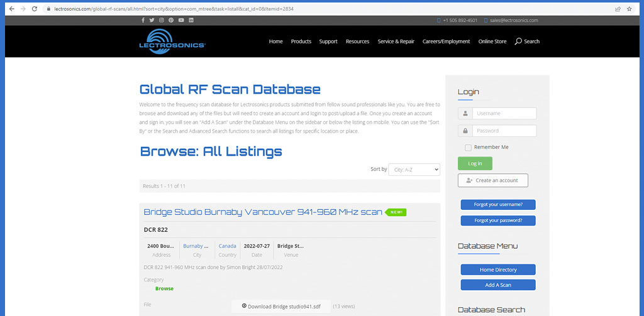Bookmark the page with the star icon
The width and height of the screenshot is (644, 316).
(x=629, y=9)
